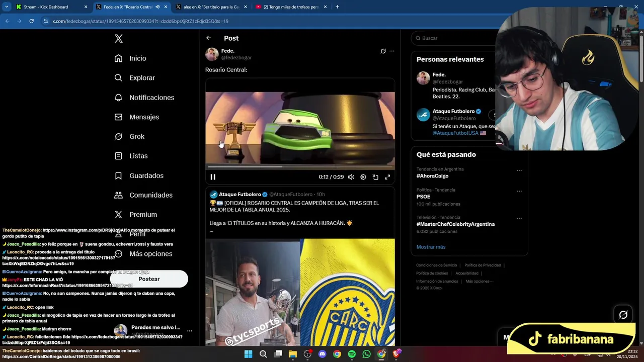The height and width of the screenshot is (362, 644).
Task: Open video settings gear
Action: click(363, 177)
